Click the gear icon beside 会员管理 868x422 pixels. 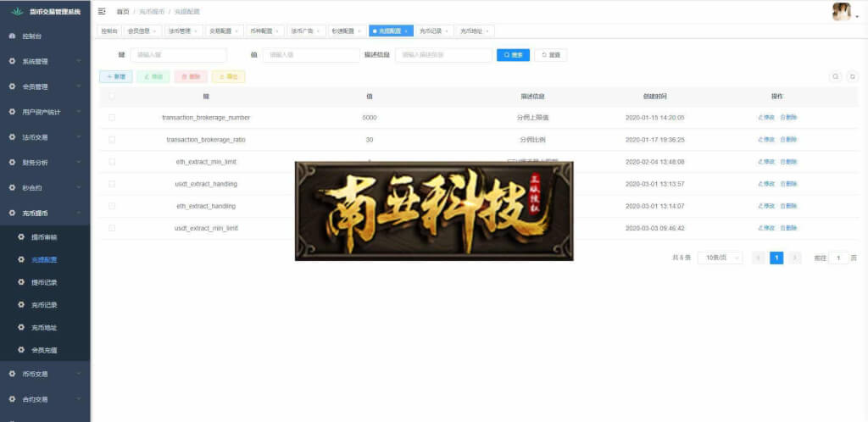(x=12, y=86)
